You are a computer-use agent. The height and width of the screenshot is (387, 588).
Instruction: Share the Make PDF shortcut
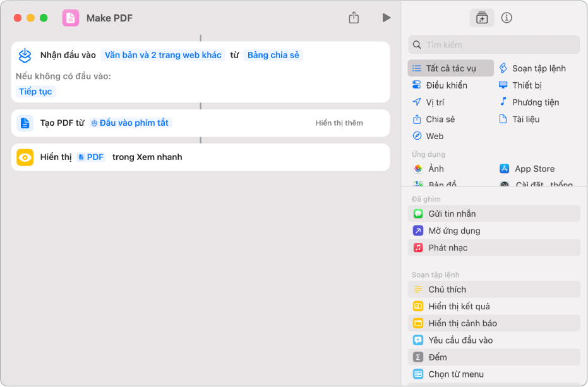[x=354, y=17]
